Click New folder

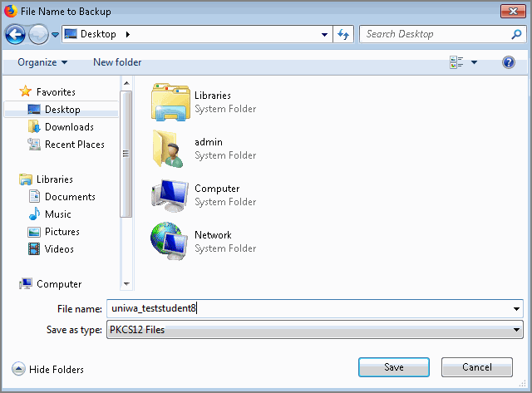[x=117, y=62]
